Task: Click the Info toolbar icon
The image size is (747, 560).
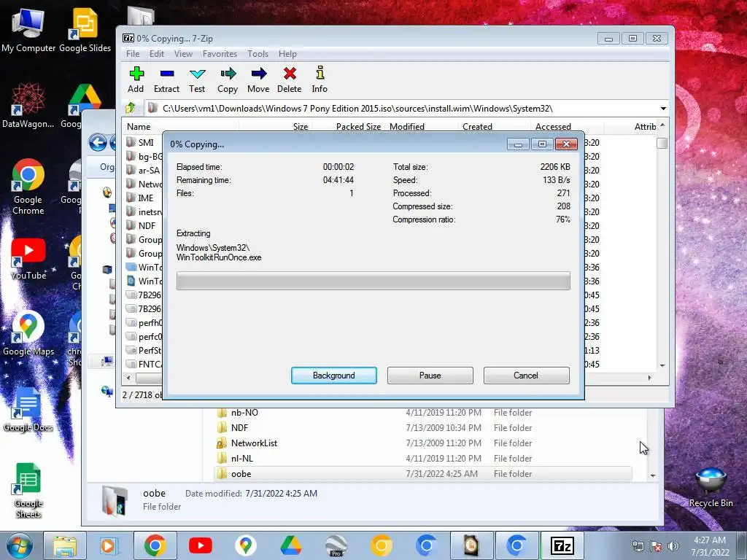Action: coord(320,79)
